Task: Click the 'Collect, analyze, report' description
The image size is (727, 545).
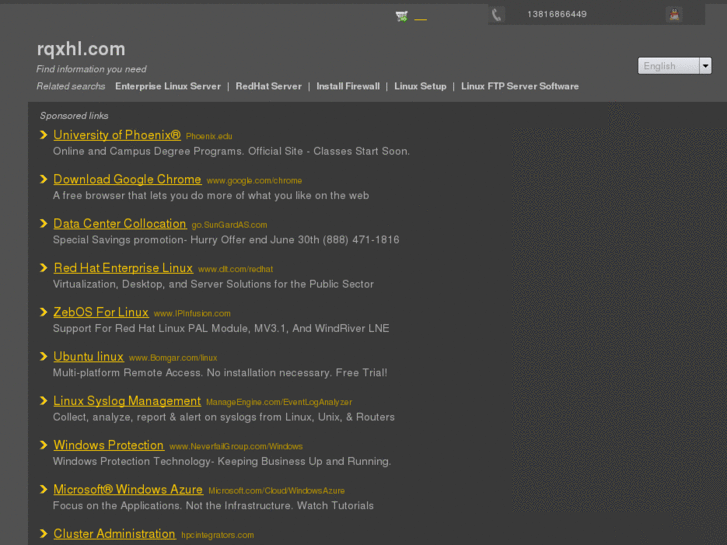Action: [x=223, y=417]
